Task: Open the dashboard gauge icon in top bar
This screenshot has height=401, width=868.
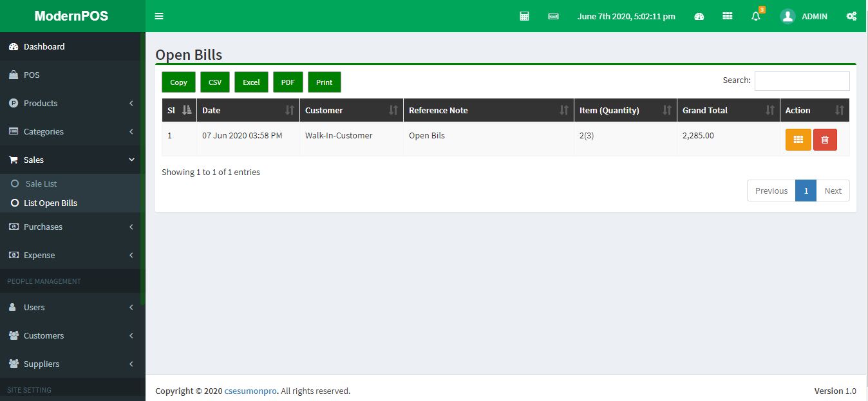Action: coord(699,16)
